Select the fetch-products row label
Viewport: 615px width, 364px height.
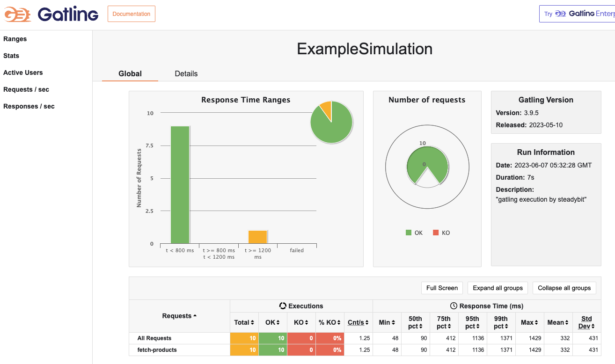(157, 350)
